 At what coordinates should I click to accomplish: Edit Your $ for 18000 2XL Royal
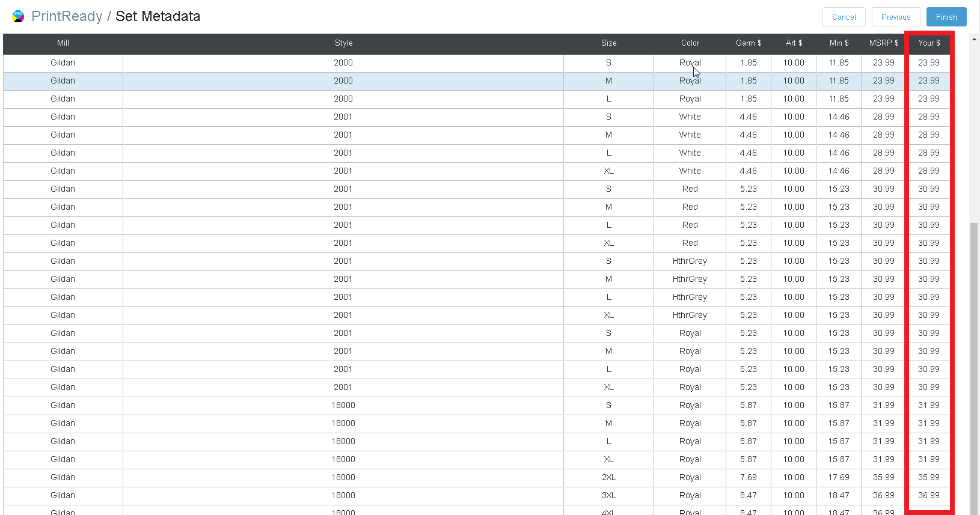(929, 477)
